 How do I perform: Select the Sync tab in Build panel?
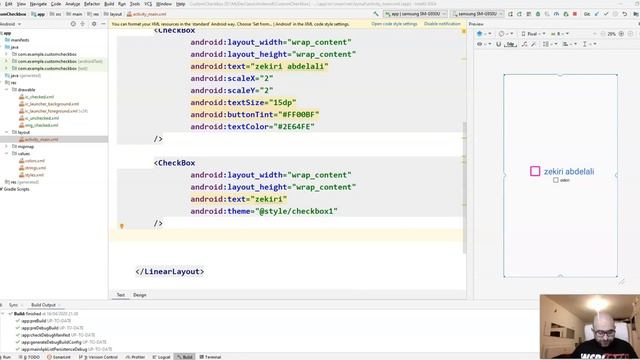click(x=13, y=305)
